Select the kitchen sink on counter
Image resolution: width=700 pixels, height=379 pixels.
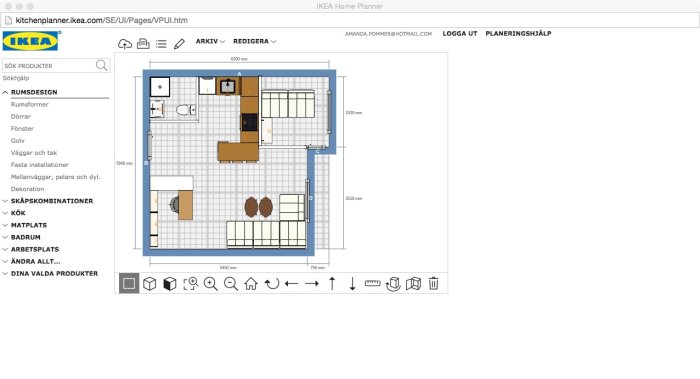pos(228,86)
